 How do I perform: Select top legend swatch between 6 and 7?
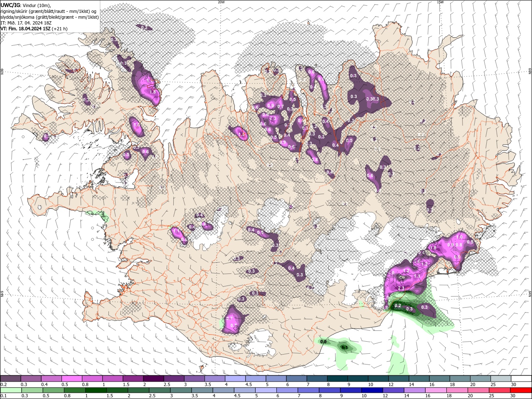tap(297, 379)
